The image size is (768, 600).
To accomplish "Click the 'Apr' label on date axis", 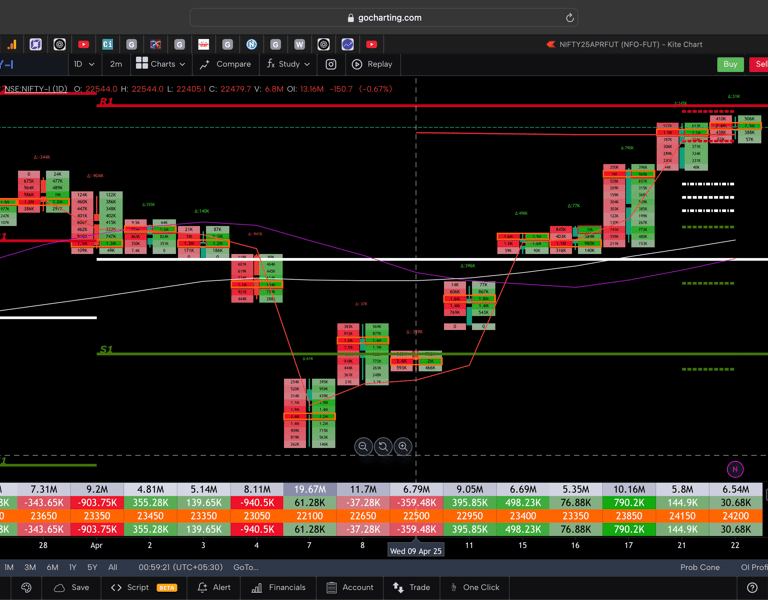I will point(96,545).
